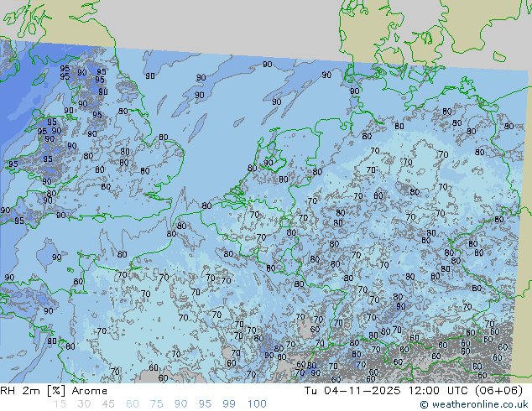Select legend value 30
This screenshot has height=411, width=532.
pos(84,404)
